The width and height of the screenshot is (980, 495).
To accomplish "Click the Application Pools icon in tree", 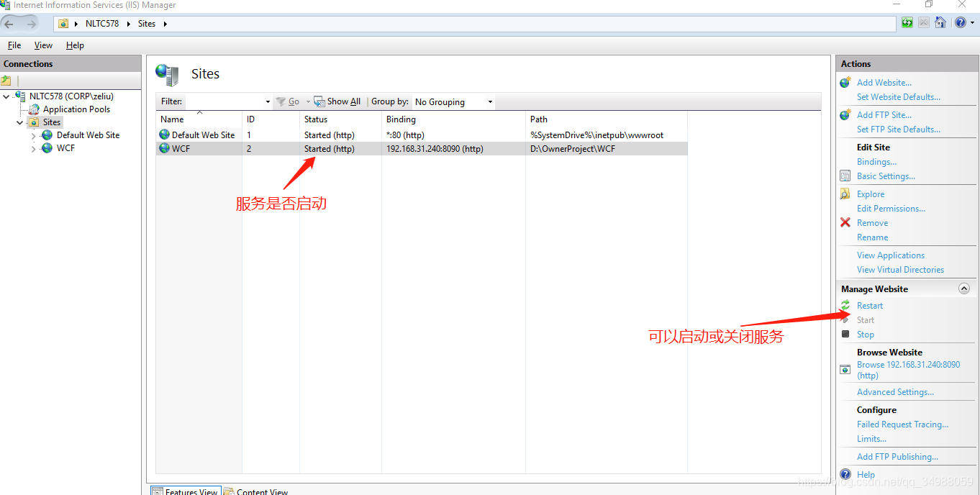I will 34,109.
